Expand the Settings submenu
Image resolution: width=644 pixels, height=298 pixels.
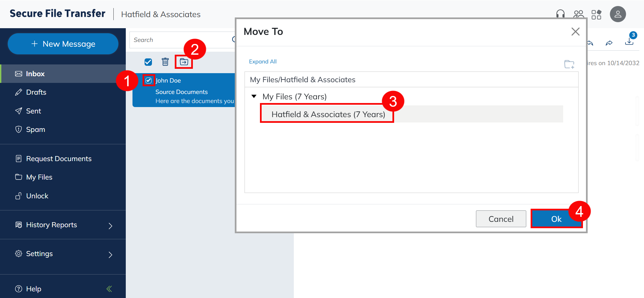point(110,255)
